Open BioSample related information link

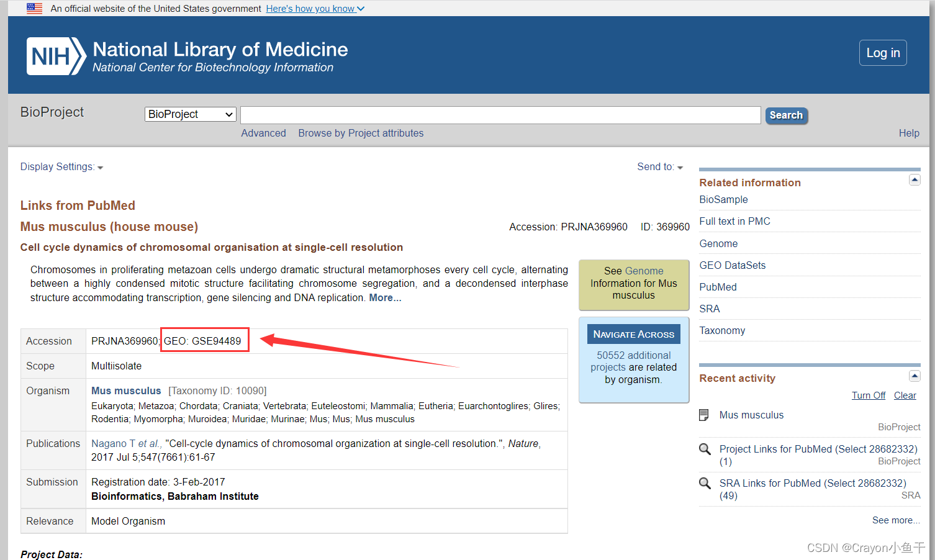point(723,200)
